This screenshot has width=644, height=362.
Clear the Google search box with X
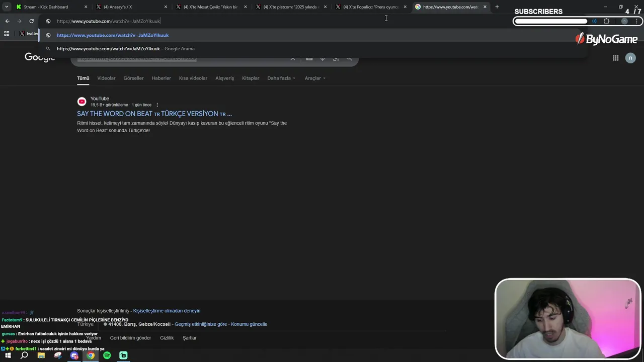point(293,58)
